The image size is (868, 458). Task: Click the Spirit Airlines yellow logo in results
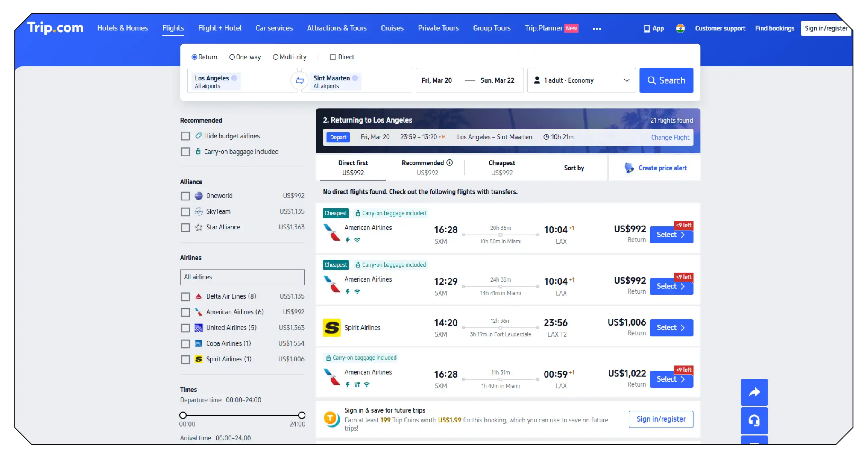tap(331, 327)
